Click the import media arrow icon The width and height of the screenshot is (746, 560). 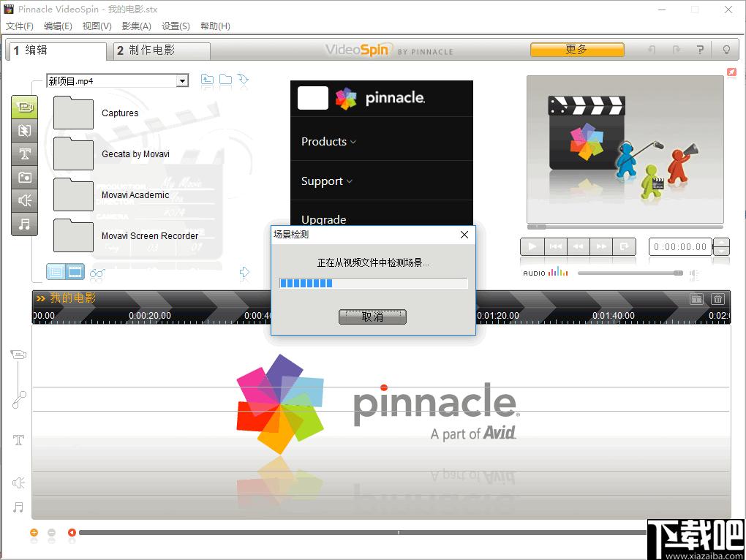point(243,80)
